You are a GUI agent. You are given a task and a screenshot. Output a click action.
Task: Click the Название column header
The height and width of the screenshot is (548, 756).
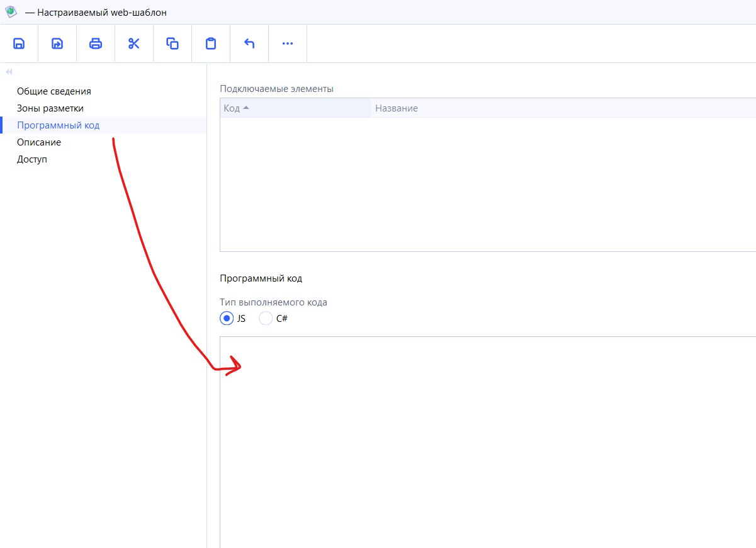tap(397, 108)
